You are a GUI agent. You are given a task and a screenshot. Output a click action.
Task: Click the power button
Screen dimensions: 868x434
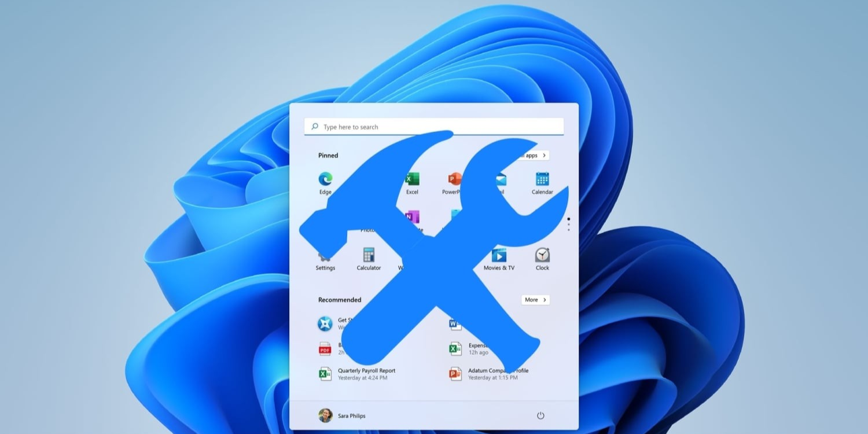540,415
